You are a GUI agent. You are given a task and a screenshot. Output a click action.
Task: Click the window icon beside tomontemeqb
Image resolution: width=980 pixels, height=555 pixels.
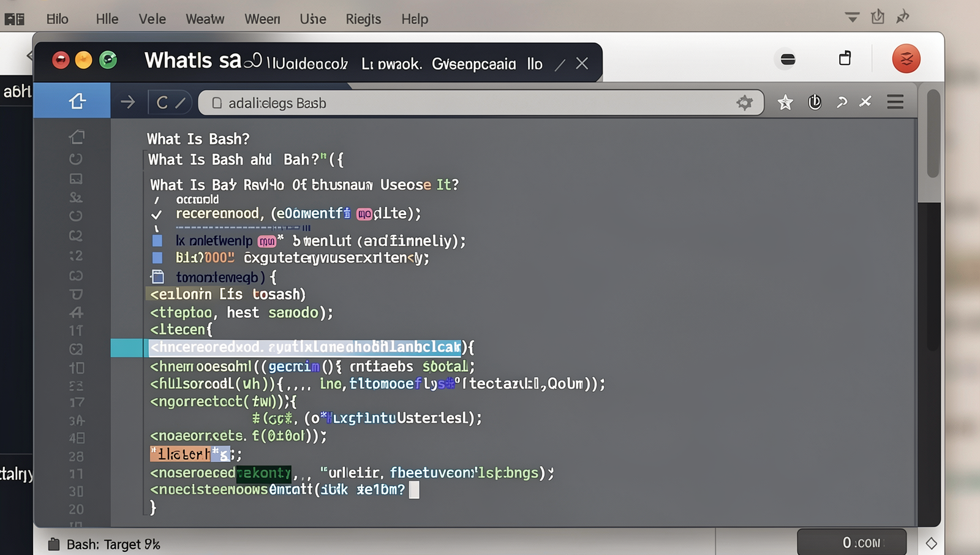click(x=157, y=276)
